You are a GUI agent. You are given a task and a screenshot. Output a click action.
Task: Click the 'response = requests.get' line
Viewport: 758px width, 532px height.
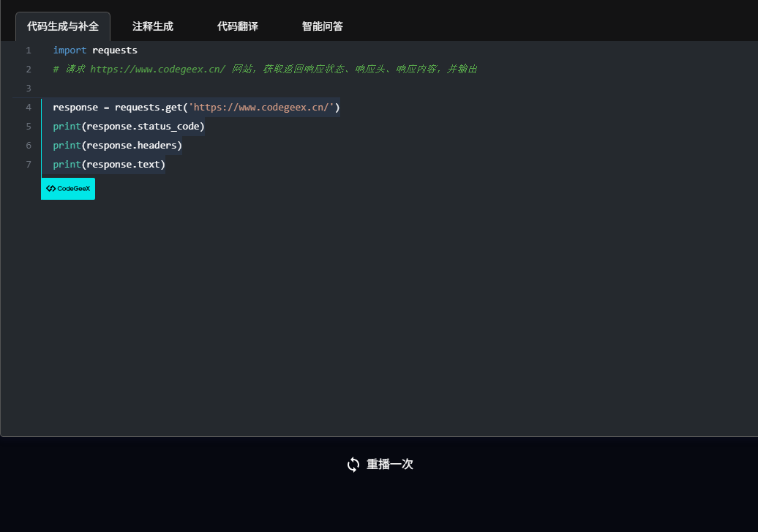click(196, 108)
